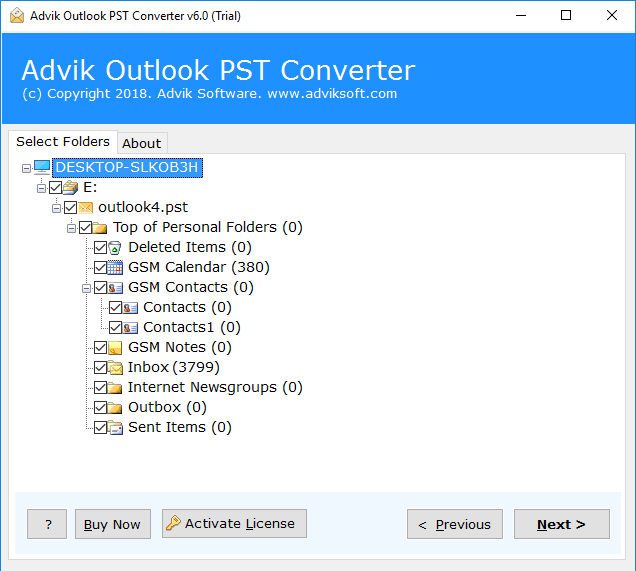Select the Deleted Items (0) label

[190, 247]
